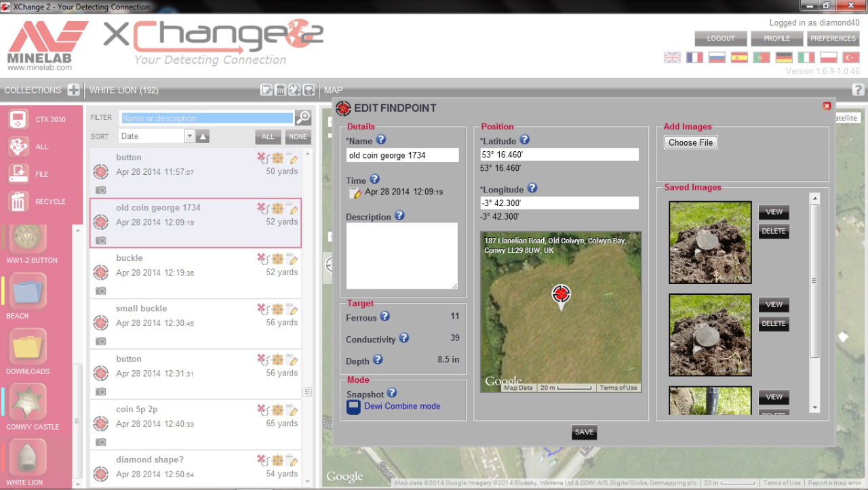868x490 pixels.
Task: Switch language to German flag
Action: pos(784,58)
